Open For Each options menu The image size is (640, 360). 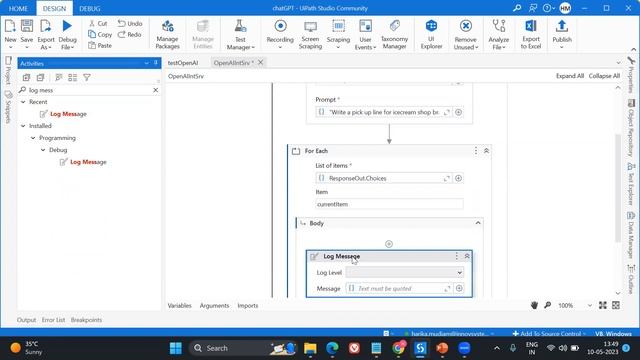coord(476,151)
